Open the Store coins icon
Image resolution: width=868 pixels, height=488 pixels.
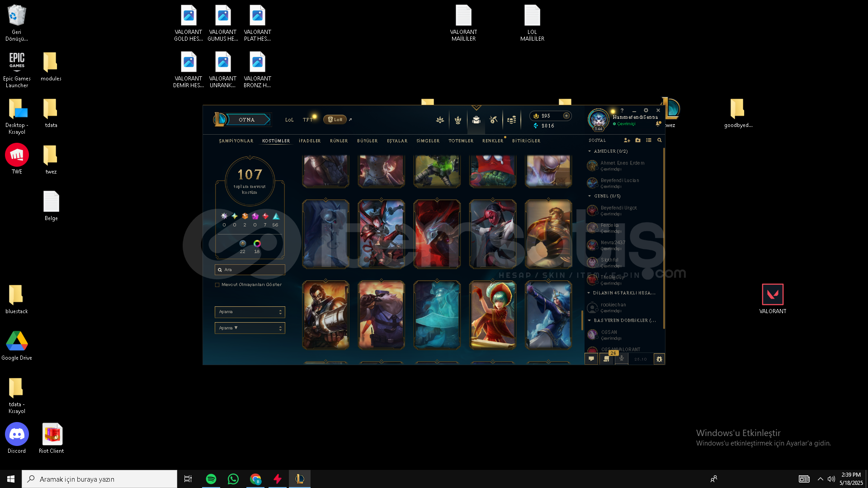click(x=511, y=120)
